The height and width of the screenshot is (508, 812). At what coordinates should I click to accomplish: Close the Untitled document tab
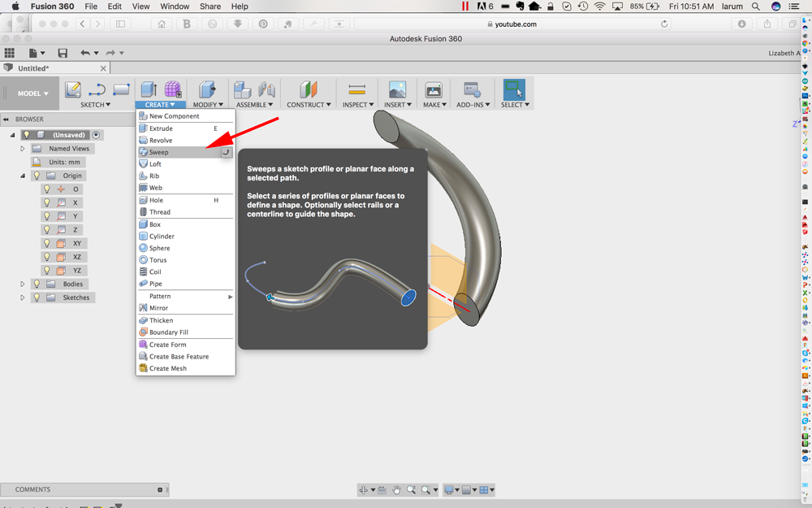tap(103, 68)
